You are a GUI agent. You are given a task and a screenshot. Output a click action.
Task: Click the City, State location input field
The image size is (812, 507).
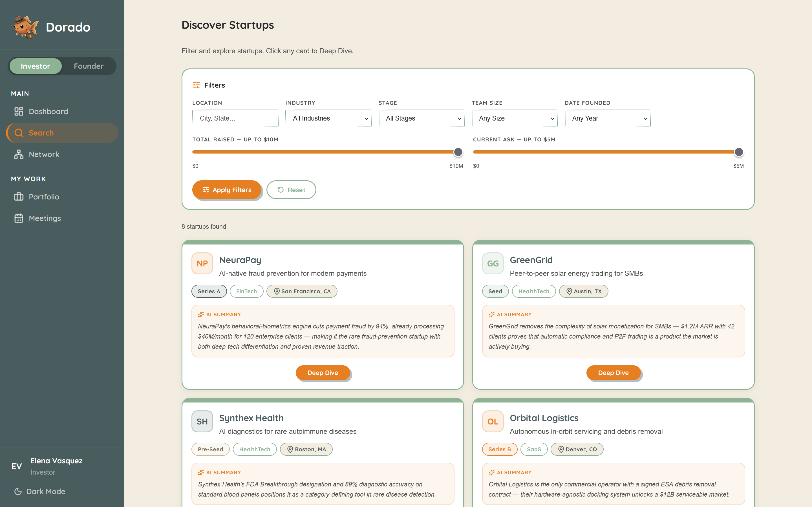coord(235,118)
